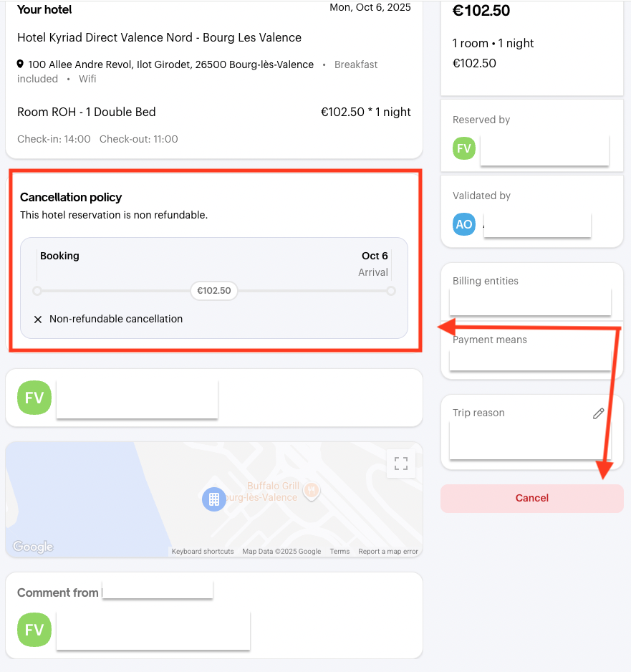Viewport: 631px width, 672px height.
Task: Click Keyboard shortcuts on the map
Action: (203, 552)
